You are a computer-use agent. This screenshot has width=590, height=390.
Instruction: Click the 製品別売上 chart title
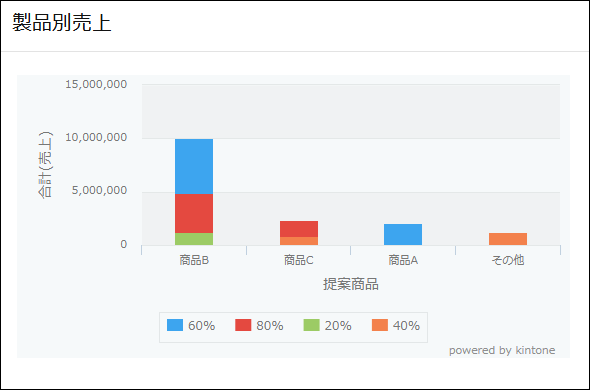tap(62, 23)
